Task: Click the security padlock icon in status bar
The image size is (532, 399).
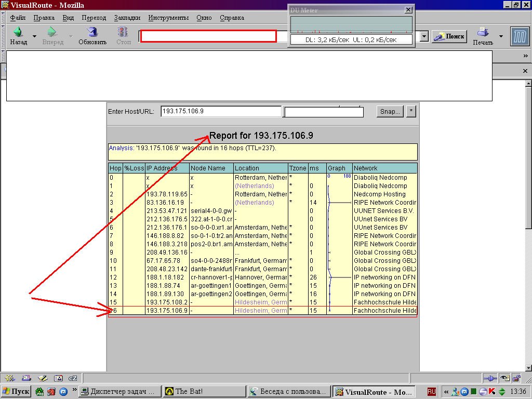Action: coord(516,378)
